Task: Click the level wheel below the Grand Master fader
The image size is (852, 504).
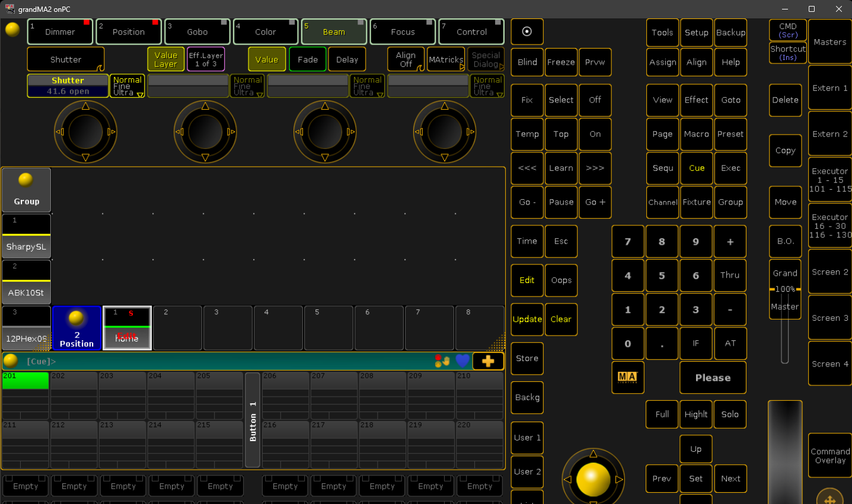Action: tap(785, 452)
